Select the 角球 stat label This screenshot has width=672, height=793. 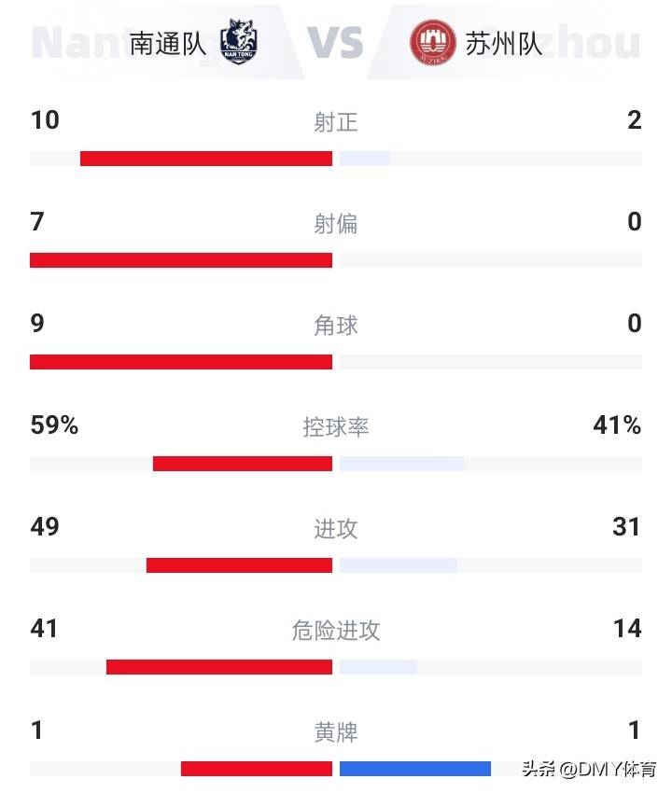coord(335,326)
